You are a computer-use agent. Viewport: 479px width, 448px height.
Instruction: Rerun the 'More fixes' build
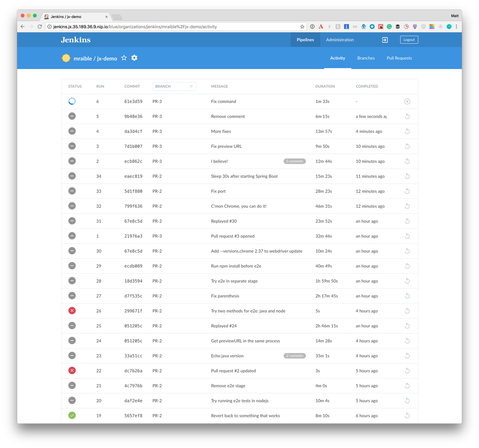407,131
